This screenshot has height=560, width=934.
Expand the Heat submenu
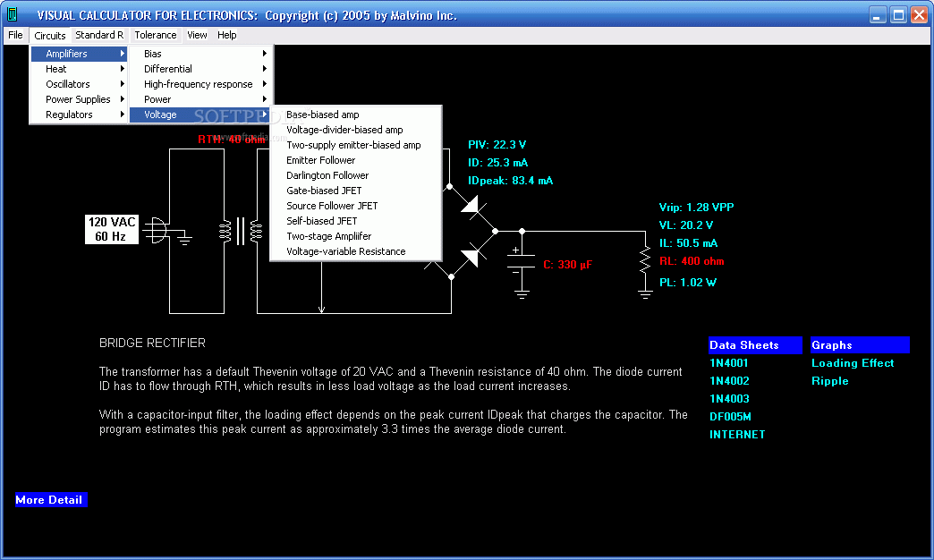pos(80,69)
